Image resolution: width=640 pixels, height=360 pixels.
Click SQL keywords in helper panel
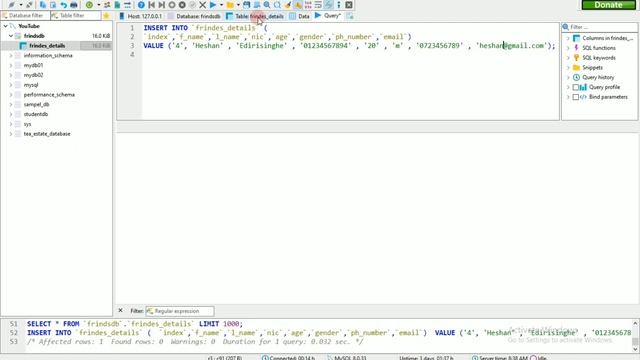[x=599, y=58]
